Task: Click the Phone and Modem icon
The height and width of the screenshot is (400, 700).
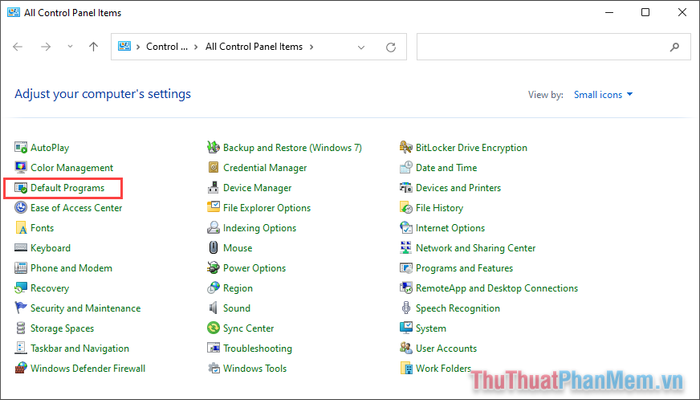Action: click(21, 268)
